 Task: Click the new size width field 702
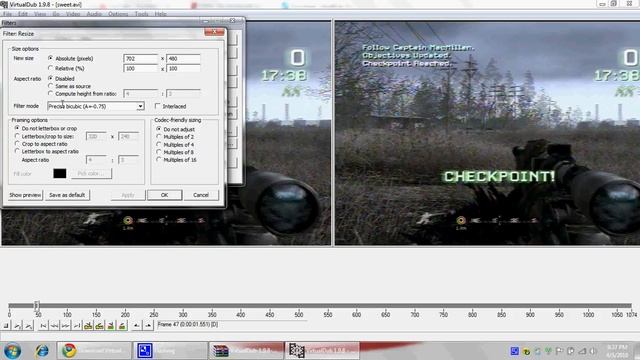point(140,59)
